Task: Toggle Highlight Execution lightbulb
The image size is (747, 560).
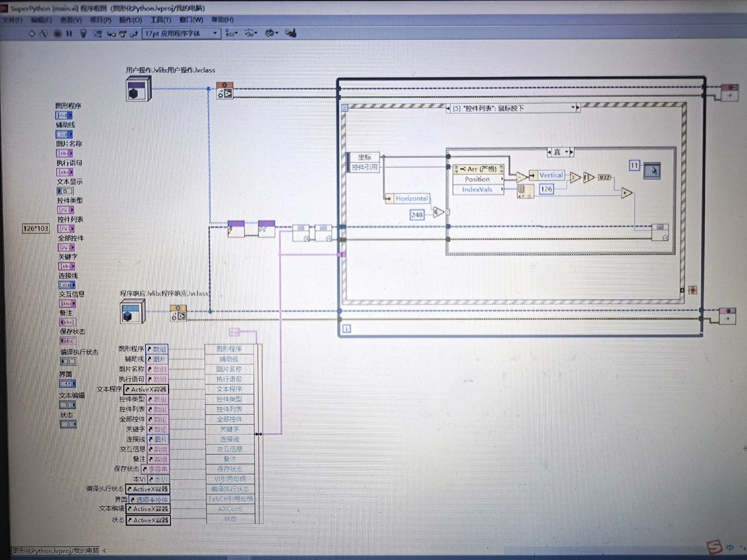Action: point(83,33)
